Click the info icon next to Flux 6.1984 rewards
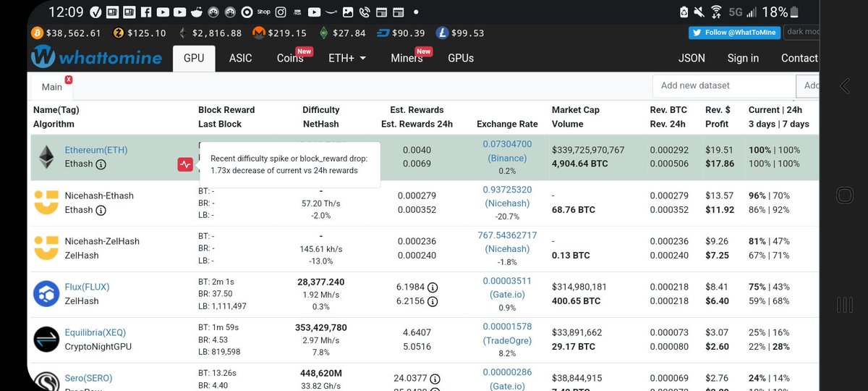 [433, 287]
